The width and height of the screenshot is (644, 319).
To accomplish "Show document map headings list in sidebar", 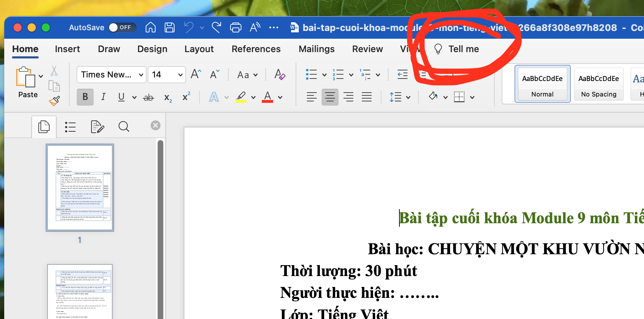I will point(70,127).
